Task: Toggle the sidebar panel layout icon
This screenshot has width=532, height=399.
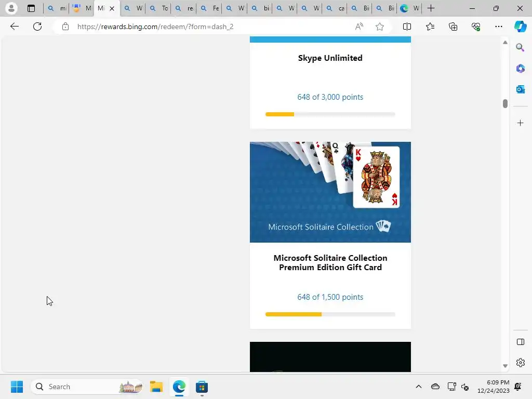Action: coord(520,342)
